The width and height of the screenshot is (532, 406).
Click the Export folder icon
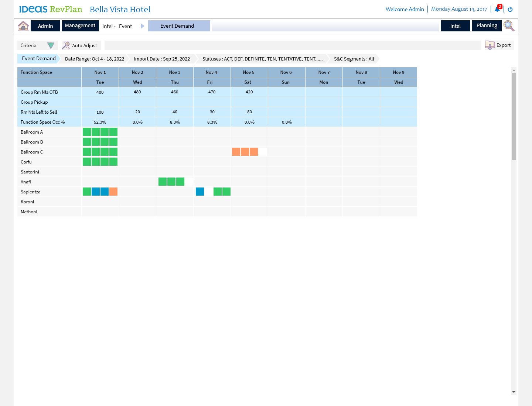(490, 45)
